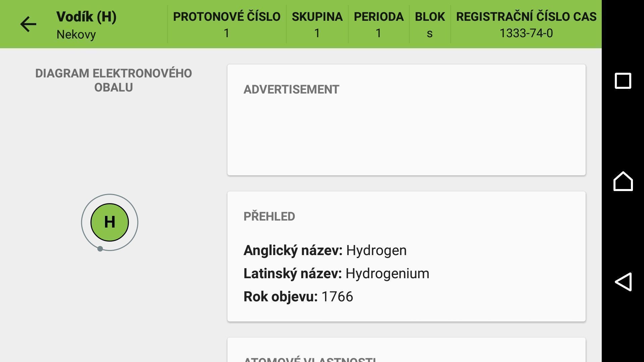The image size is (644, 362).
Task: Tap the Nekovy category subtitle
Action: pyautogui.click(x=76, y=35)
